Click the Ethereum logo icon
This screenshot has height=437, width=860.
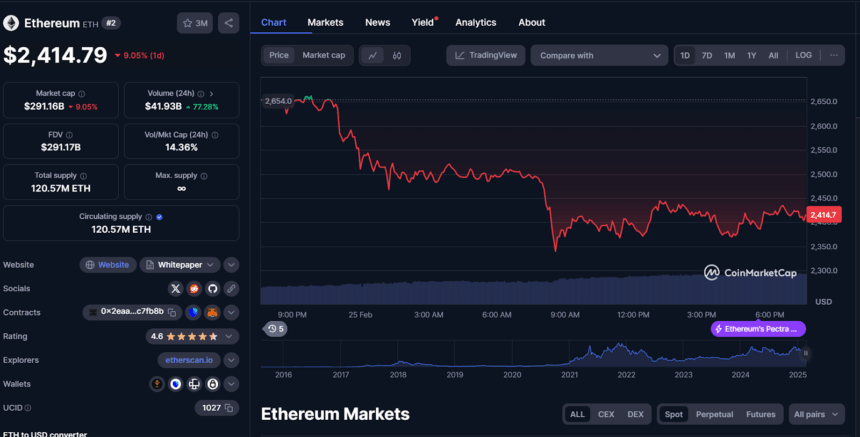point(11,23)
